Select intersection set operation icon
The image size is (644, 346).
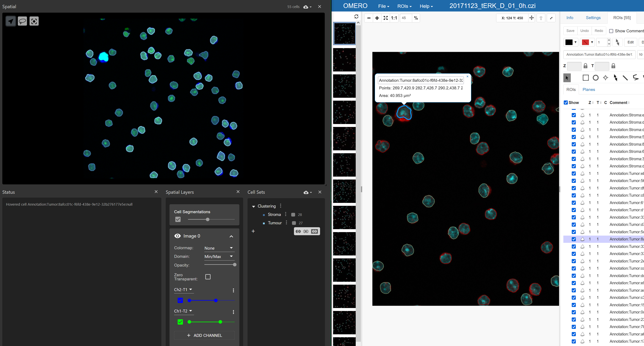click(x=306, y=231)
